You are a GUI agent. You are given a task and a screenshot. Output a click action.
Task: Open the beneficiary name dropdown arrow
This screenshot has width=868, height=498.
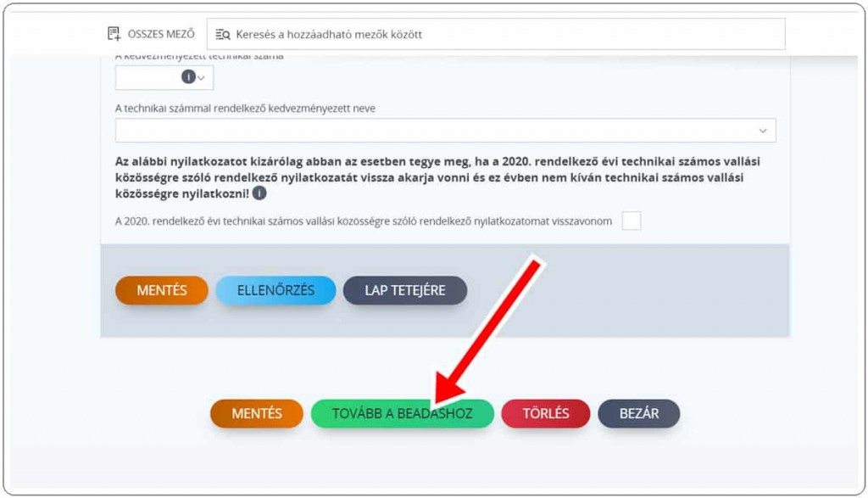[x=762, y=131]
